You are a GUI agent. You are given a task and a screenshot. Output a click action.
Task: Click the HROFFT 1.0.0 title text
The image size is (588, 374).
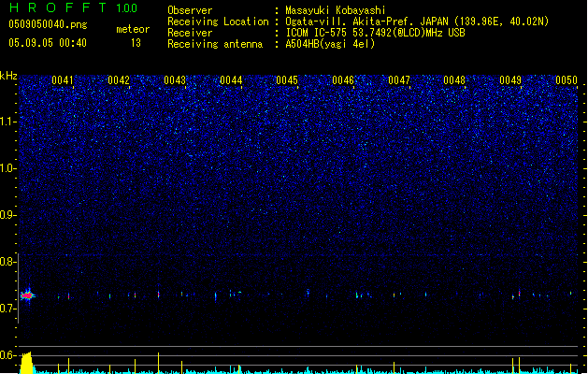(74, 7)
